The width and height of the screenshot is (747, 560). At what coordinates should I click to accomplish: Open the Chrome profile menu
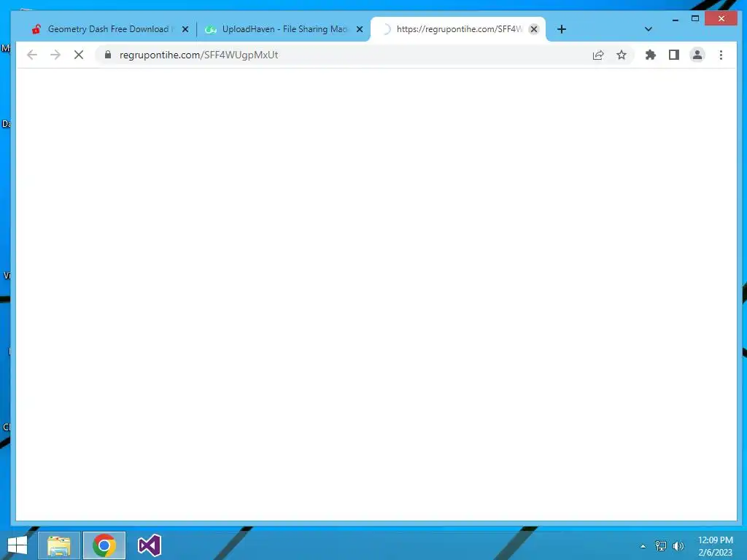click(x=697, y=55)
